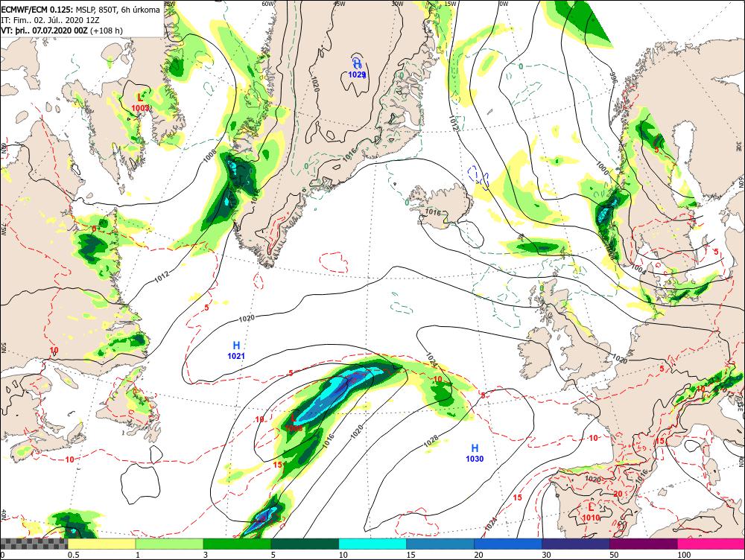
Task: Click the legend value '50'
Action: pos(615,555)
